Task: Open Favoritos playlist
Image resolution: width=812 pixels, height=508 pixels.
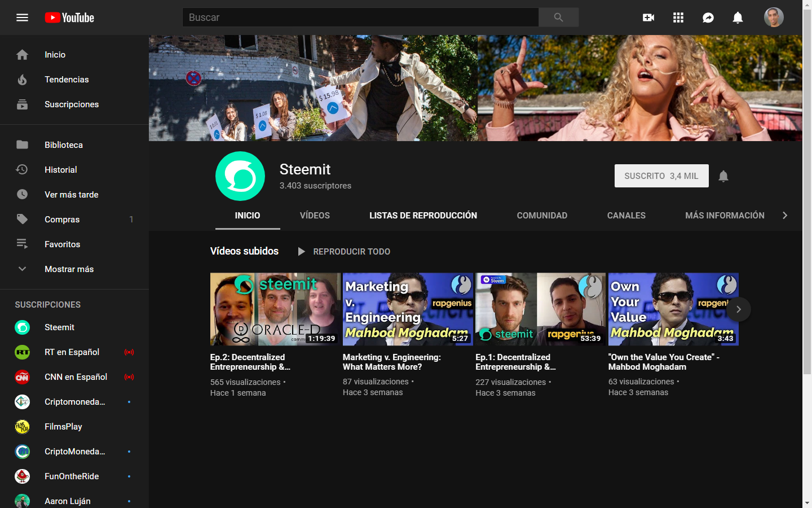Action: coord(74,244)
